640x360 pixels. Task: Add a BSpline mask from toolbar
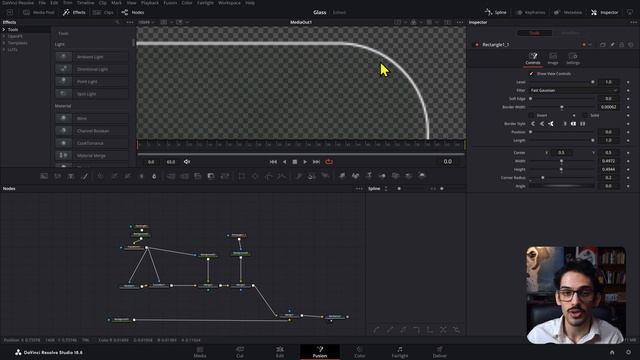click(282, 176)
